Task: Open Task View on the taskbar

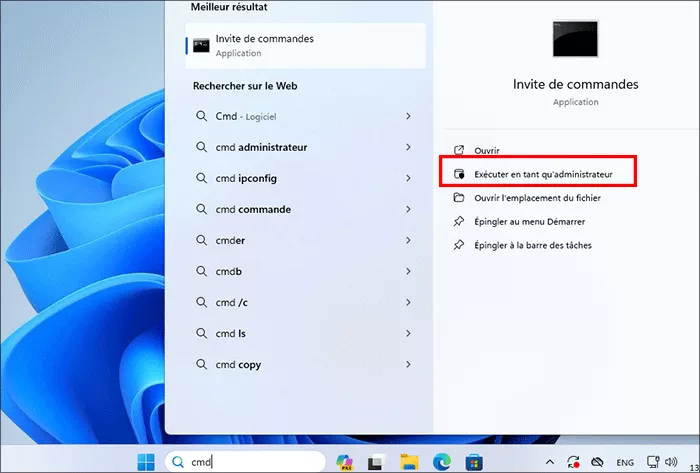Action: pos(377,462)
